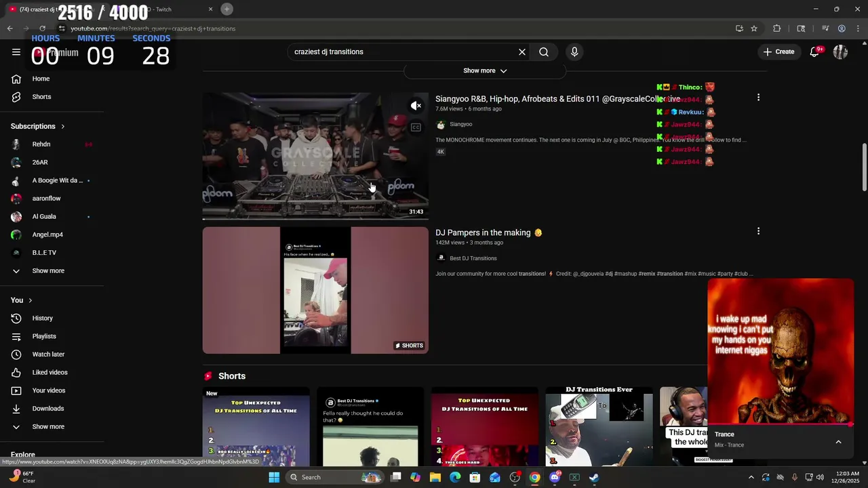The width and height of the screenshot is (868, 488).
Task: Clear the search query with the X
Action: [x=522, y=52]
